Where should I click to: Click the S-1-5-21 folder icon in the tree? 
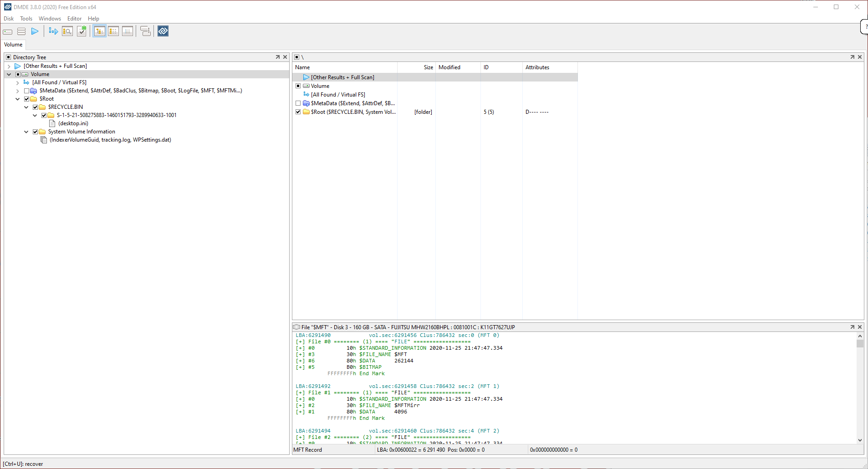pos(51,115)
